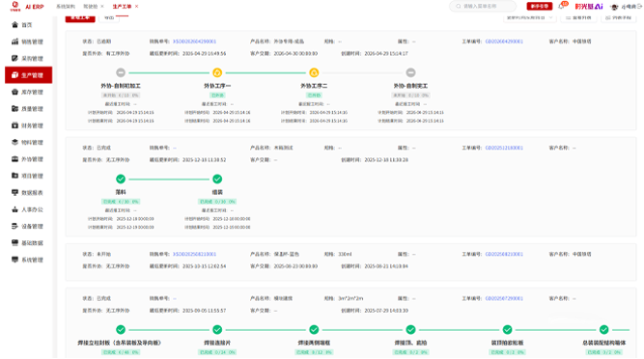Open 质量管理 quality management in sidebar
The image size is (644, 359).
point(28,109)
